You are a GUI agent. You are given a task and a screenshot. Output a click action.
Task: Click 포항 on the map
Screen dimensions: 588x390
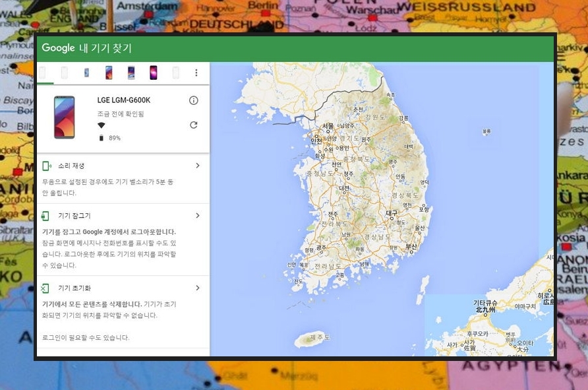click(424, 209)
